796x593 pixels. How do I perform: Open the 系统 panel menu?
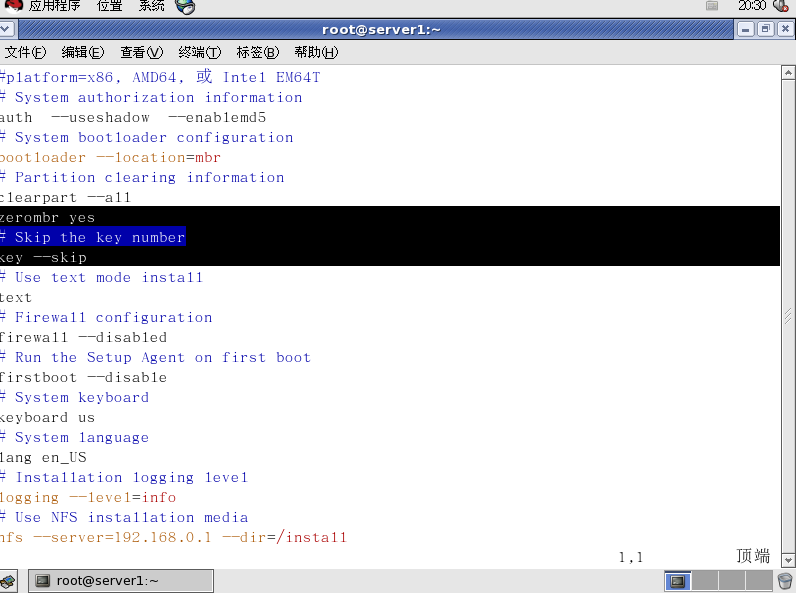point(151,6)
